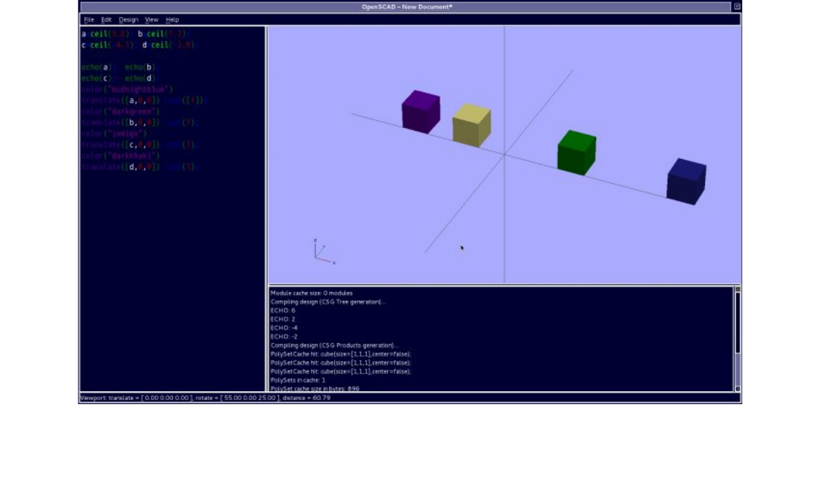Viewport: 820px width, 504px height.
Task: Click the Viewport translate status bar text
Action: pyautogui.click(x=205, y=398)
